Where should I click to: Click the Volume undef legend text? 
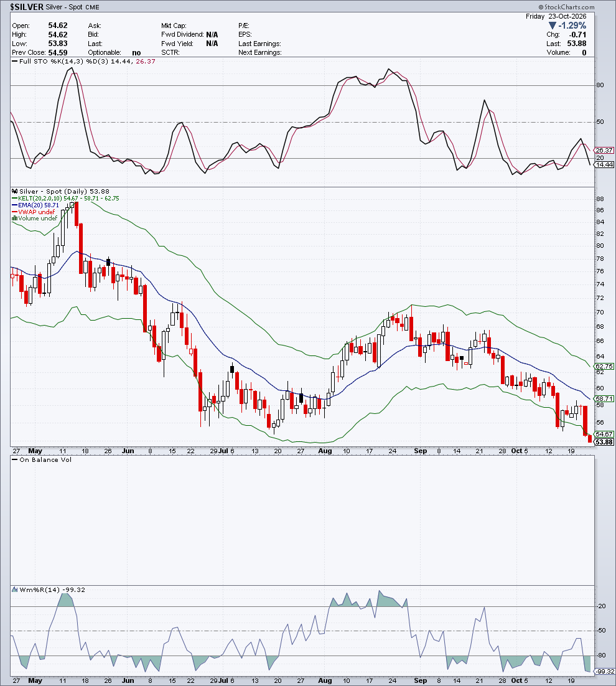coord(37,218)
